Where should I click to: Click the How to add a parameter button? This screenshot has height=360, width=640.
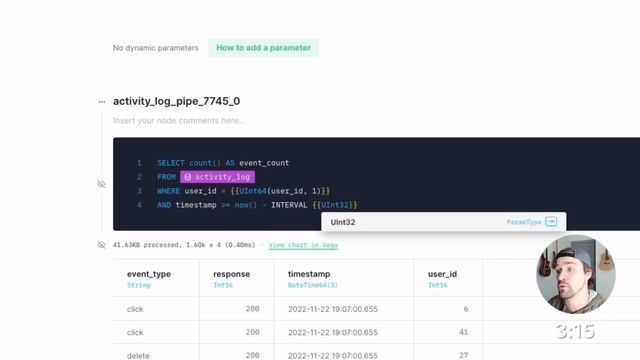pos(263,48)
